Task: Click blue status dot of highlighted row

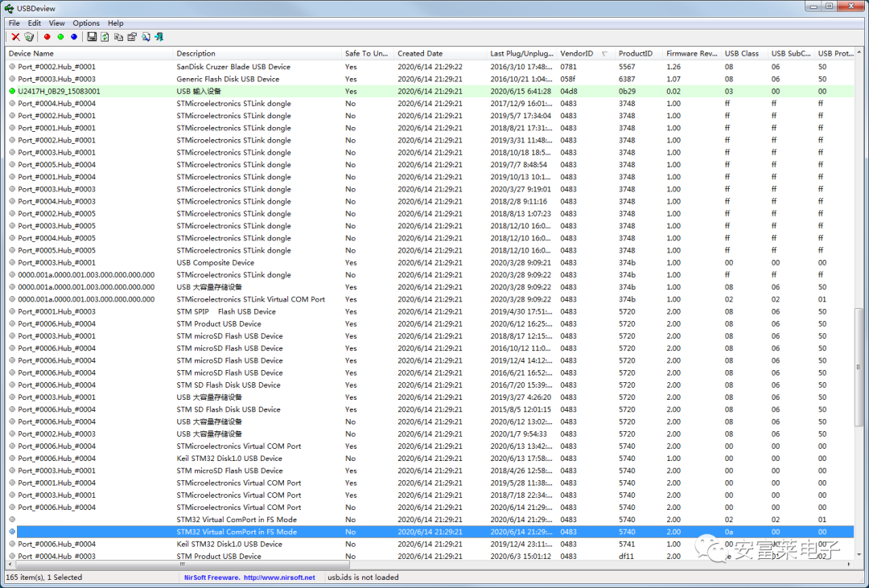Action: (12, 532)
